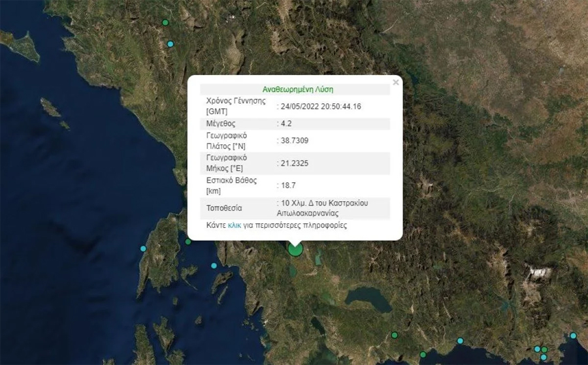588x365 pixels.
Task: Click the origin time value 24/05/2022
Action: [321, 106]
